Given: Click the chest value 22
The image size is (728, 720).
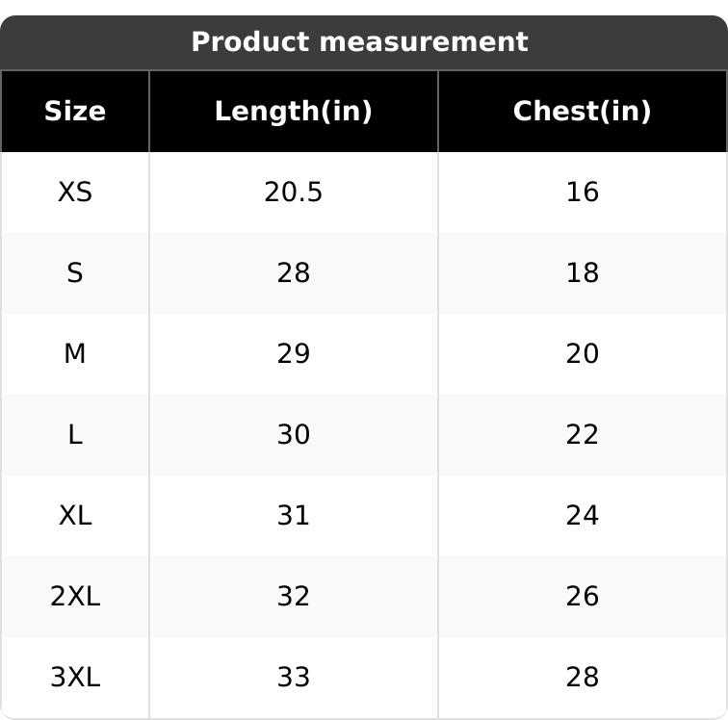Looking at the screenshot, I should point(582,435).
